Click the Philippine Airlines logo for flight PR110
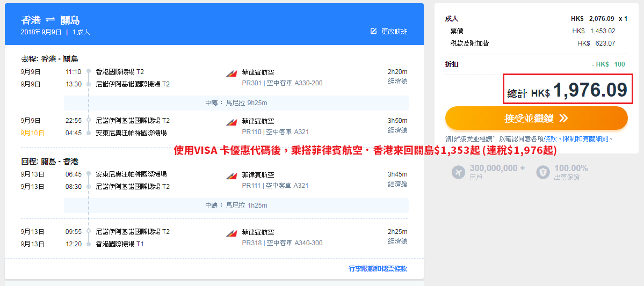 pos(231,122)
